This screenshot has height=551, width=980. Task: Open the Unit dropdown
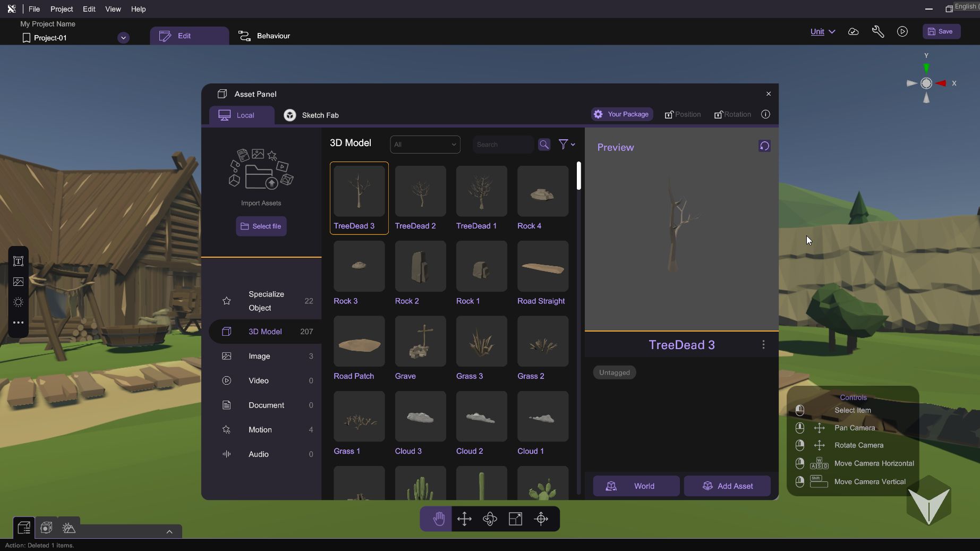(822, 32)
